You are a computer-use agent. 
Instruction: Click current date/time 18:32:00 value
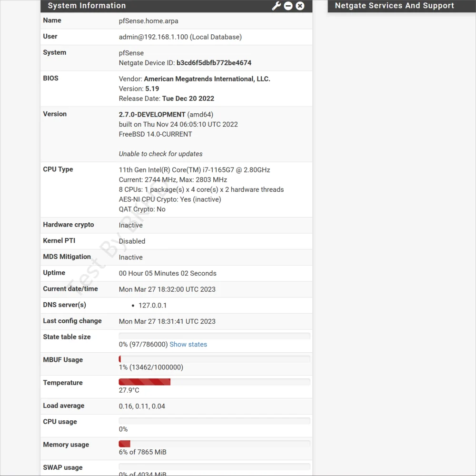[x=167, y=289]
